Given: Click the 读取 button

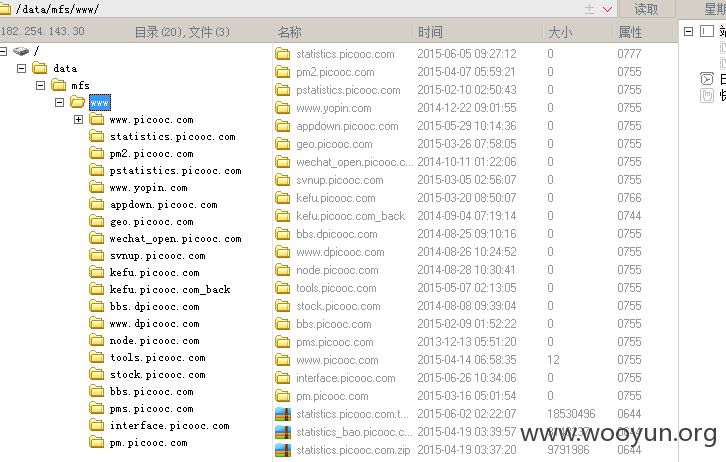Looking at the screenshot, I should pyautogui.click(x=646, y=9).
